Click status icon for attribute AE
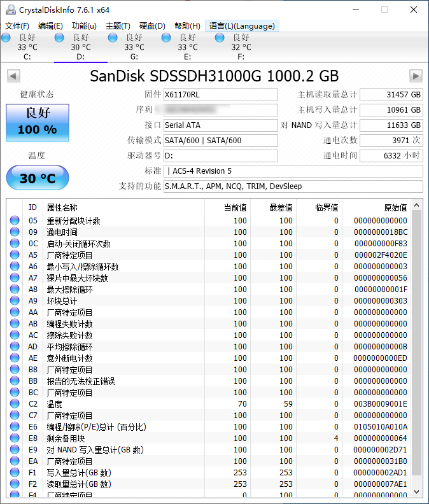This screenshot has height=504, width=429. click(15, 358)
